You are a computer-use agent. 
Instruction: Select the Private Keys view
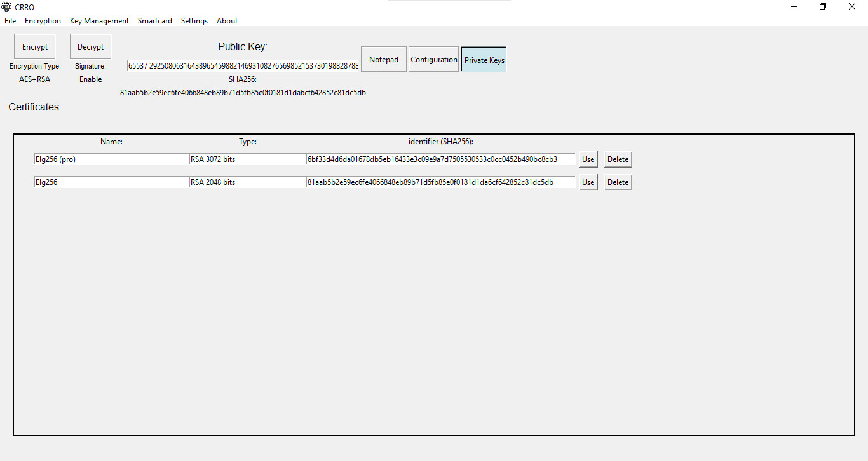coord(484,59)
